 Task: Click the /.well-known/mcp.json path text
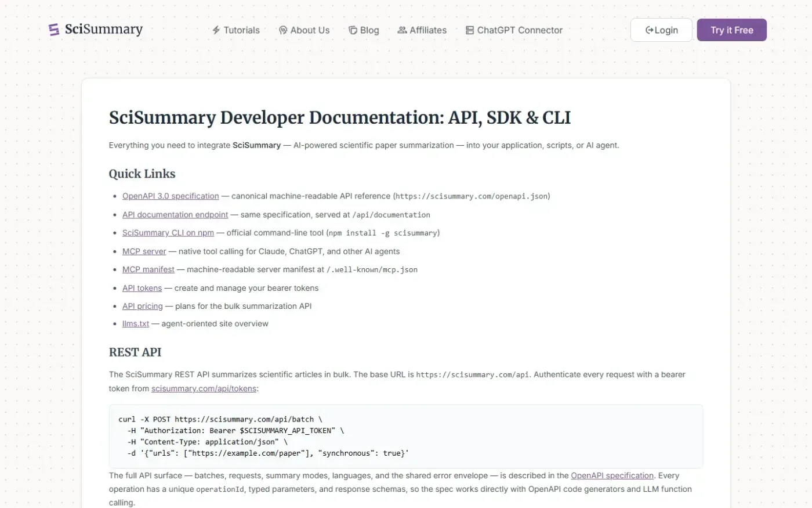(x=372, y=269)
